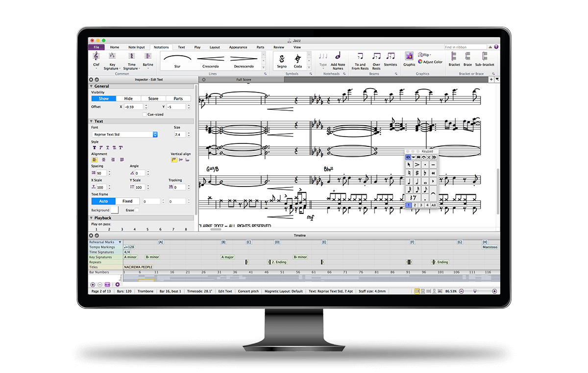Set text visibility to Hide in Inspector
The image size is (588, 373).
(129, 98)
